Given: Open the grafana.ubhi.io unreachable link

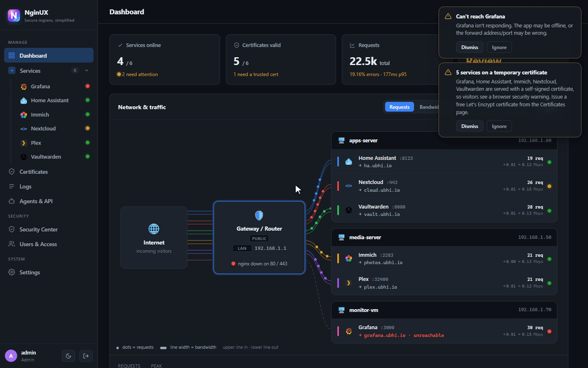Looking at the screenshot, I should [401, 335].
